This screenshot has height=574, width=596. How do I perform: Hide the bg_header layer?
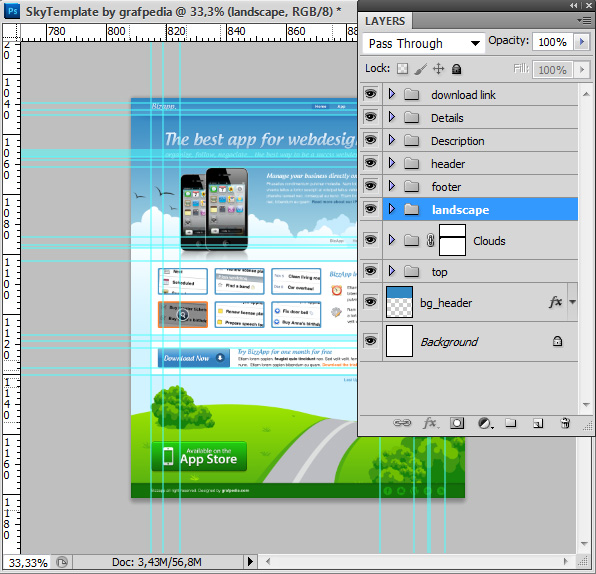(371, 302)
